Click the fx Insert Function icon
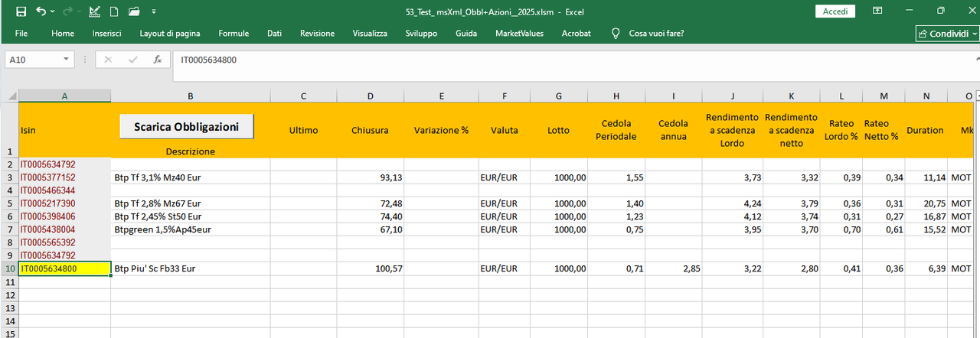Image resolution: width=980 pixels, height=338 pixels. point(158,60)
